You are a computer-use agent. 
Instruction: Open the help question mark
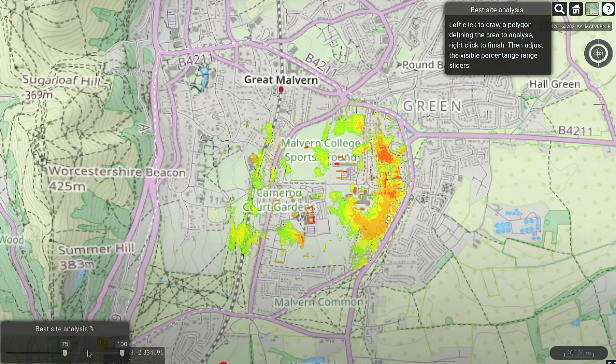[608, 9]
